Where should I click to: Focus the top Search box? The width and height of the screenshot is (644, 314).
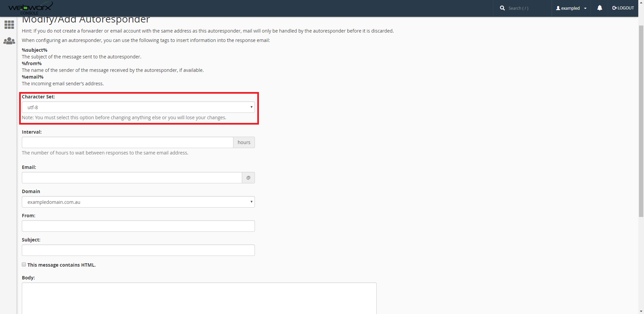pos(527,8)
